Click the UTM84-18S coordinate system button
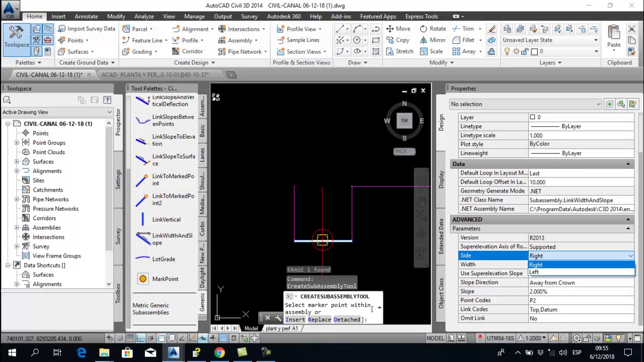Viewport: 644px width, 362px height. coord(501,338)
